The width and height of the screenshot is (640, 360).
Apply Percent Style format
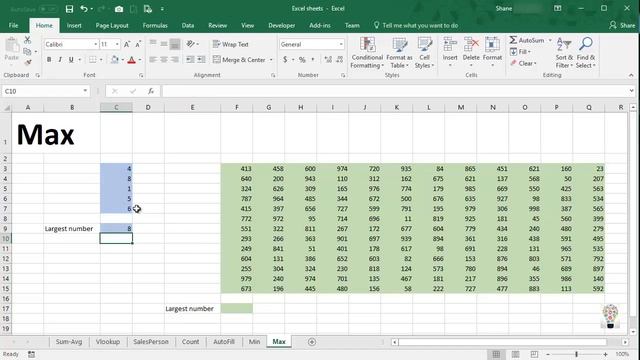302,60
